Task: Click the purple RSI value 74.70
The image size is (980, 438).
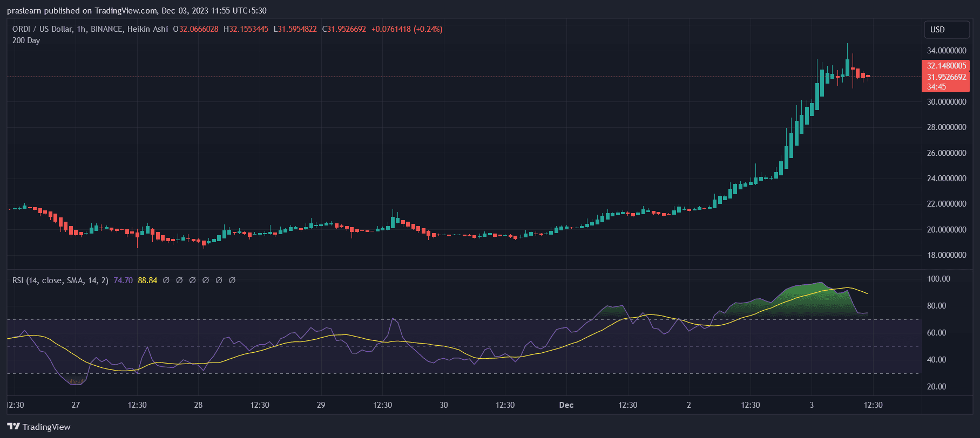Action: 123,280
